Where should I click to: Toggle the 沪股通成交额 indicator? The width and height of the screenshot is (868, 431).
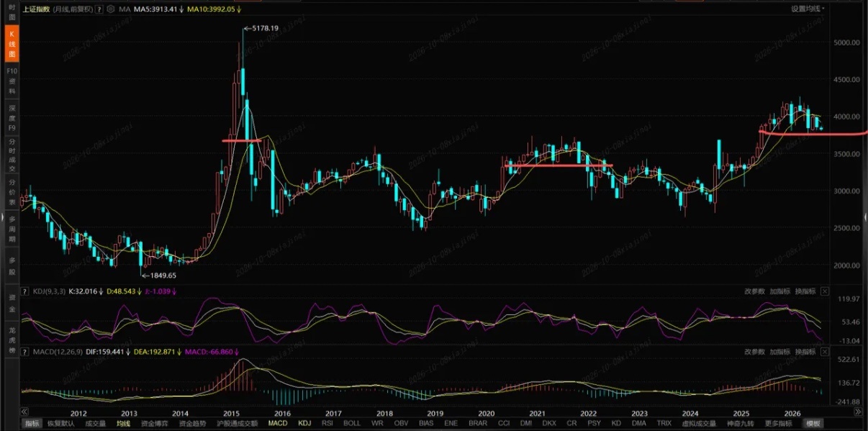[237, 423]
